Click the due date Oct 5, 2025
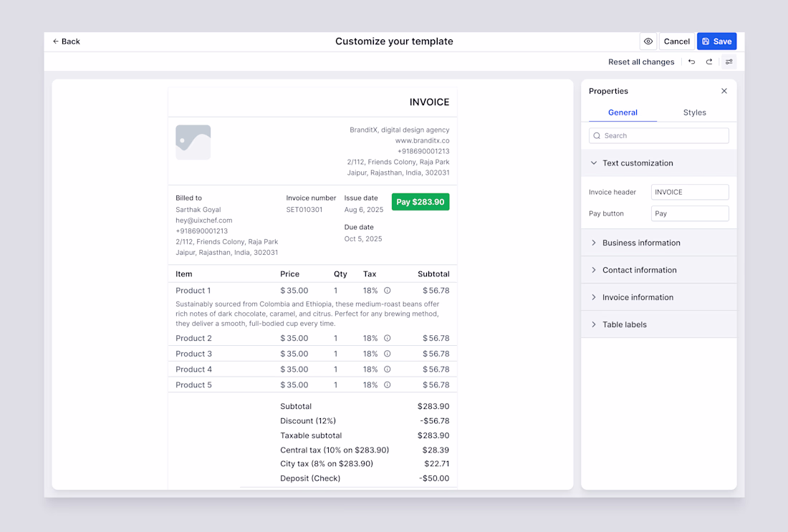Image resolution: width=788 pixels, height=532 pixels. (x=363, y=238)
